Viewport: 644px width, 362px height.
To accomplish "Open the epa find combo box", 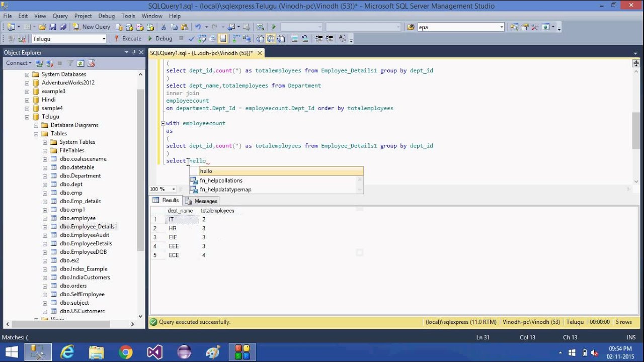I will [461, 27].
